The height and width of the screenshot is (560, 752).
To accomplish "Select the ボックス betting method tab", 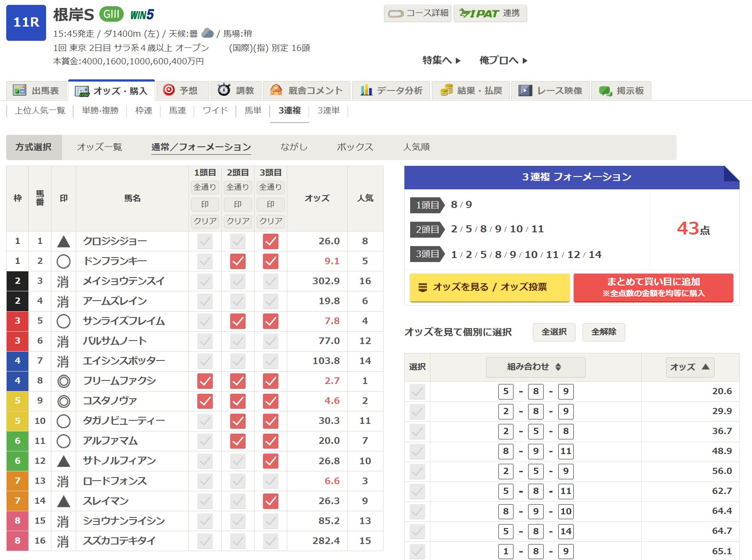I will 355,147.
